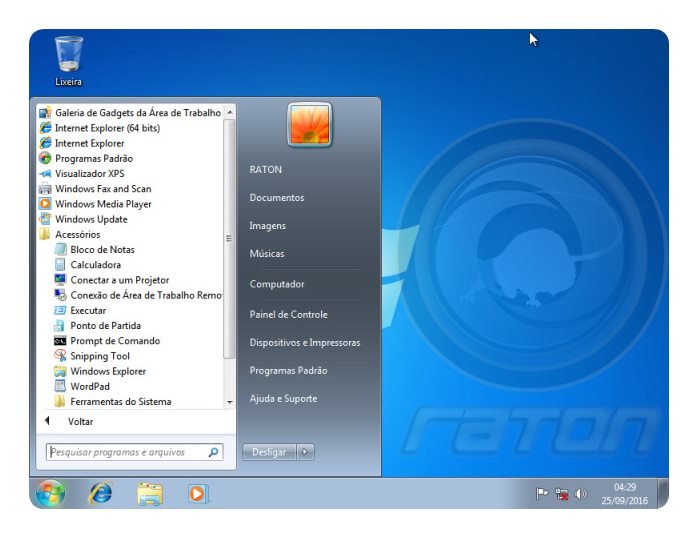Open the RATON user folder

(266, 170)
